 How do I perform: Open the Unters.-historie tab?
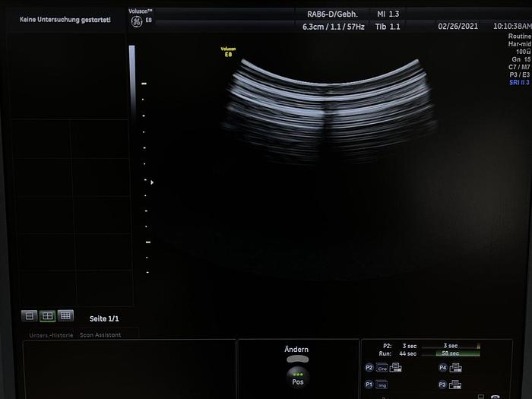51,335
